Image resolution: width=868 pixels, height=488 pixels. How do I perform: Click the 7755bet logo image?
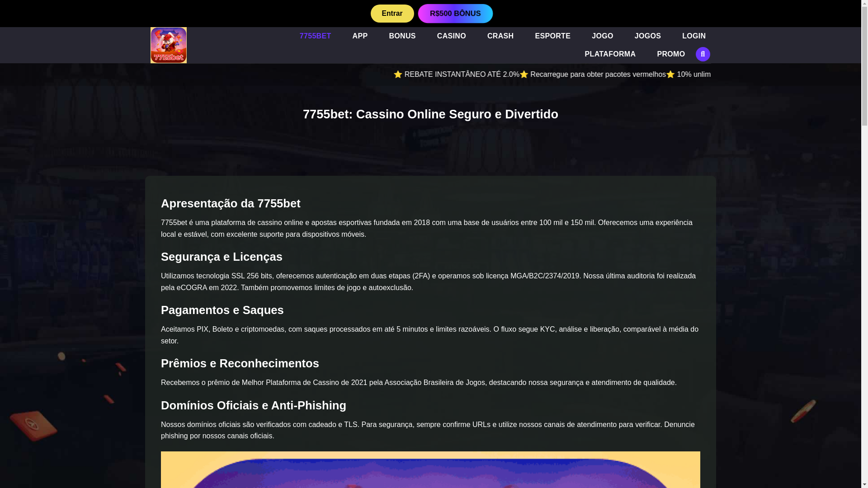coord(168,45)
